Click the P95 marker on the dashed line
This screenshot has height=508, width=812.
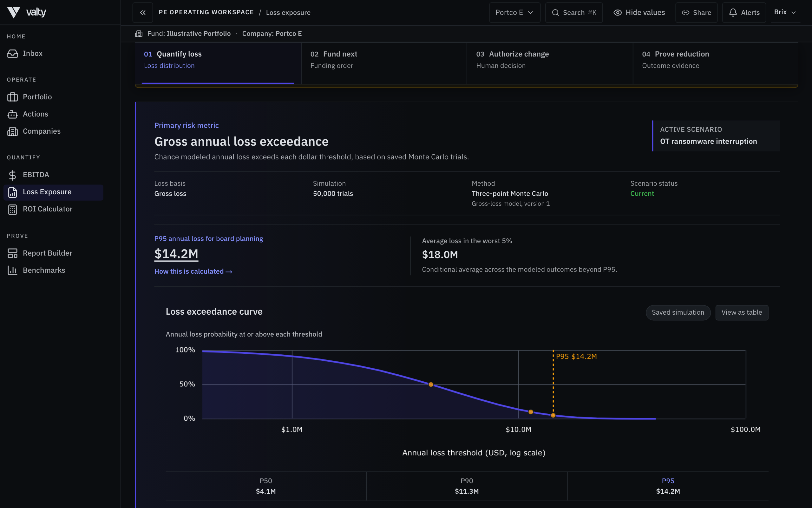pos(553,416)
